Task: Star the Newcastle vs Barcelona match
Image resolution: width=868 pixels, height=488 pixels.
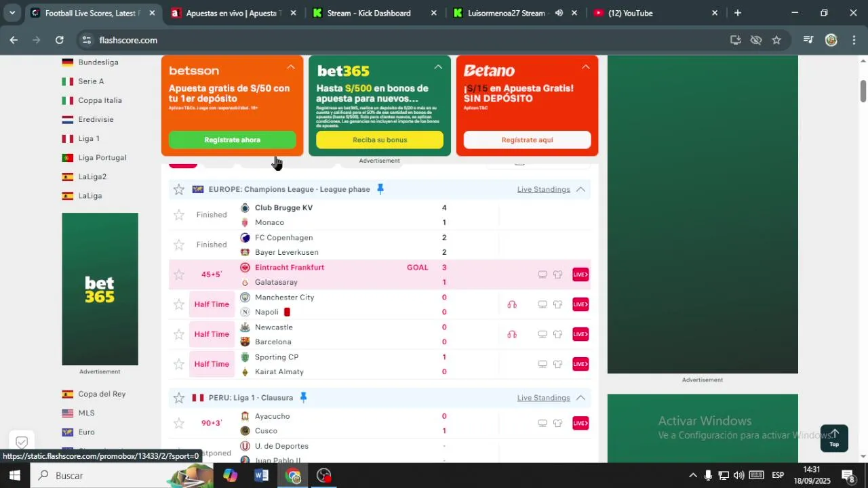Action: 179,334
